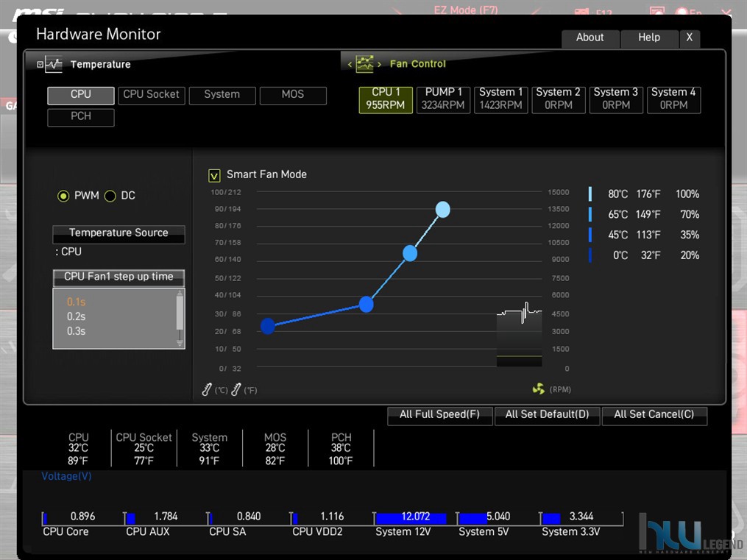Click the 45°C 35% legend swatch
This screenshot has width=747, height=560.
(x=590, y=235)
